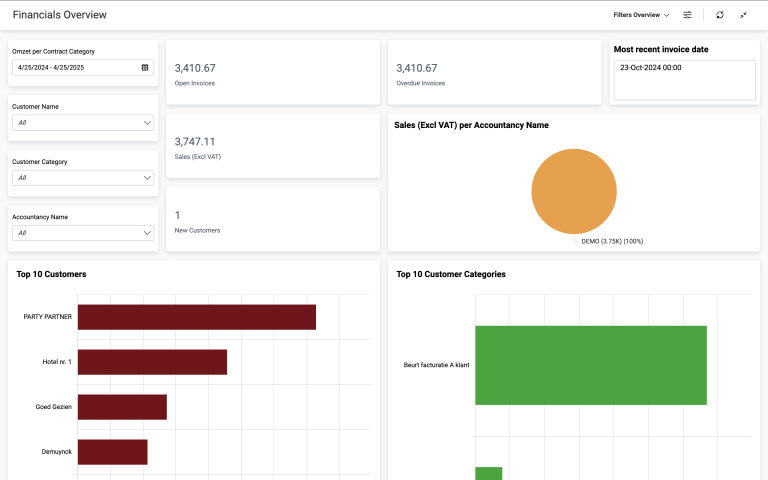The image size is (768, 480).
Task: Click the DEMO legend marker under the pie chart
Action: 576,241
